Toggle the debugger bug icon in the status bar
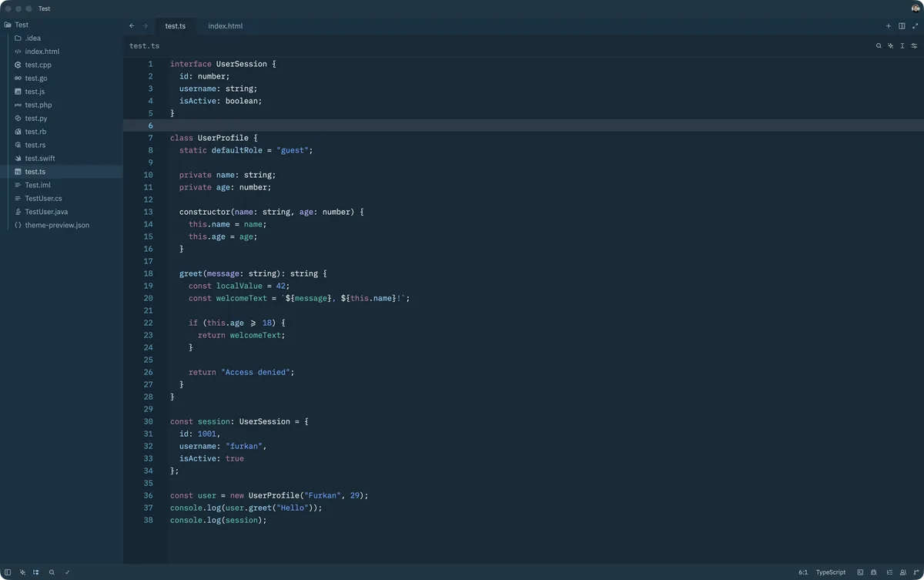This screenshot has width=924, height=580. [x=874, y=572]
